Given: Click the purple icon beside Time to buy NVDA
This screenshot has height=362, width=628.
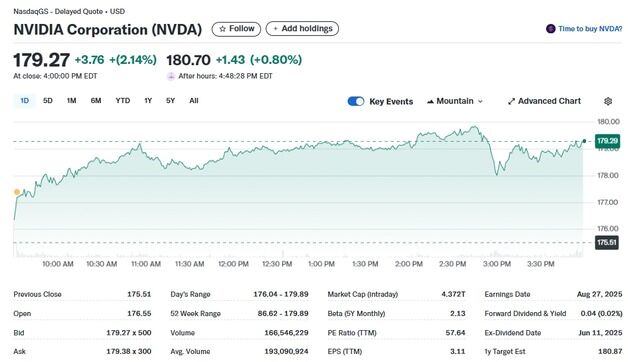Looking at the screenshot, I should point(551,29).
